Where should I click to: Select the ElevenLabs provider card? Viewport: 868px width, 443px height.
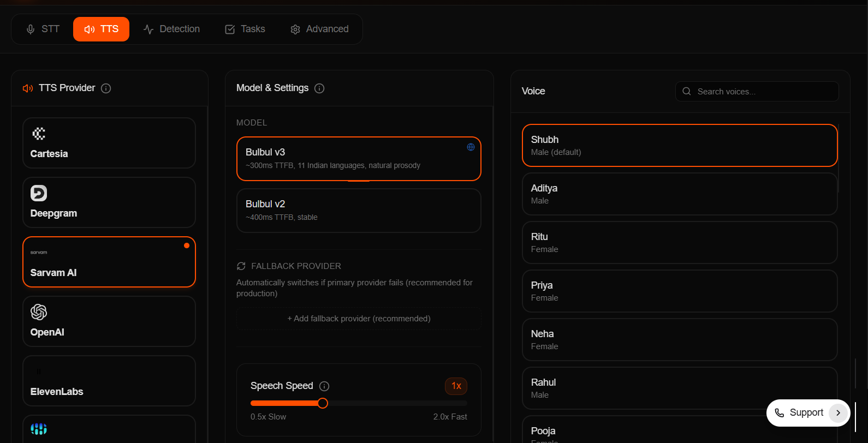tap(109, 381)
